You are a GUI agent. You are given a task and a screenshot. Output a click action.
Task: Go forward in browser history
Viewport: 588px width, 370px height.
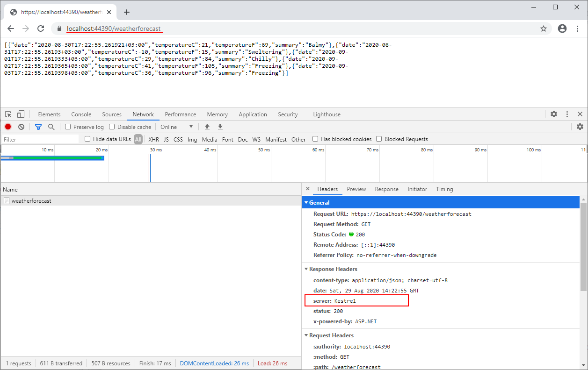26,28
